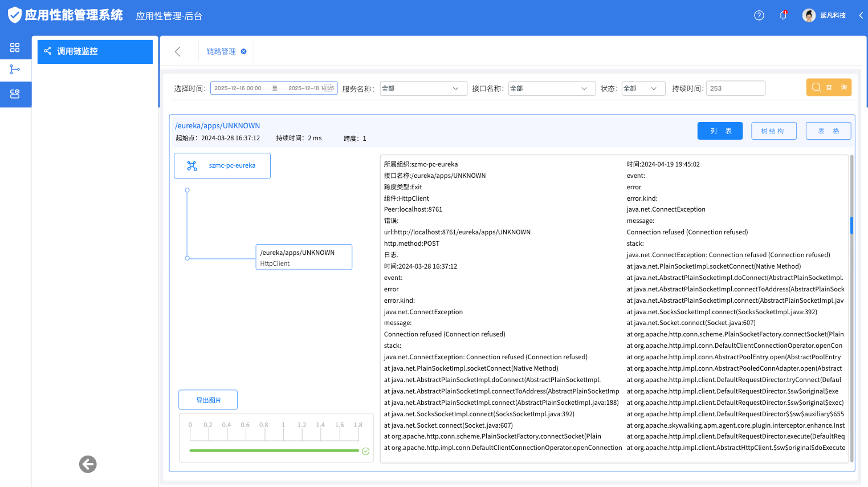Collapse header with top-right chevron
The image size is (868, 487).
[861, 15]
